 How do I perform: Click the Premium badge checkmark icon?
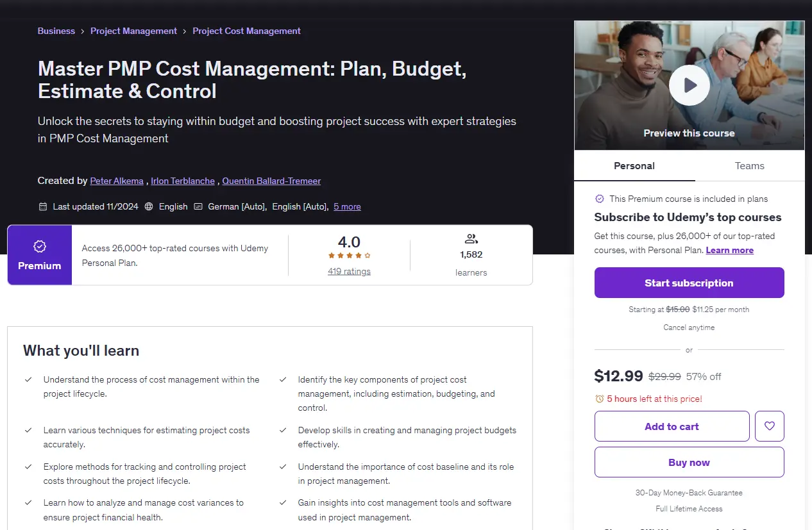point(39,247)
